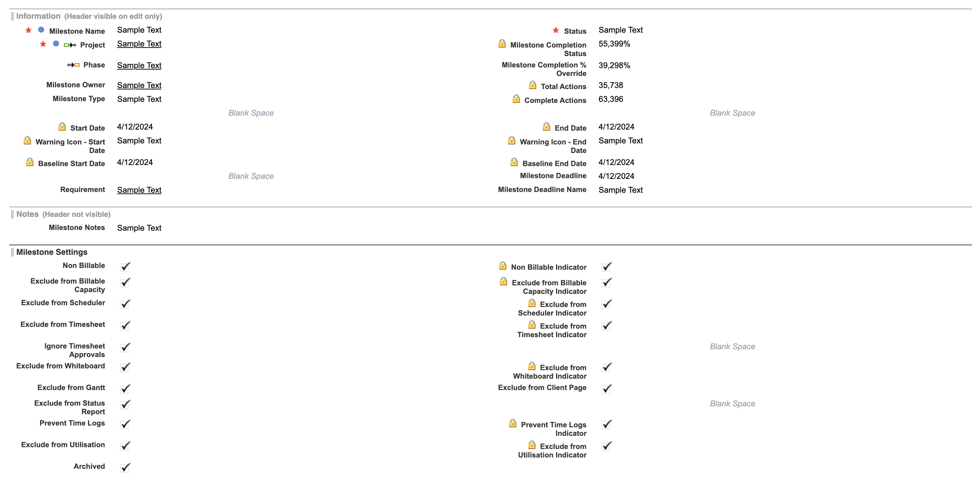Toggle the Prevent Time Logs checkbox
980x477 pixels.
click(125, 424)
